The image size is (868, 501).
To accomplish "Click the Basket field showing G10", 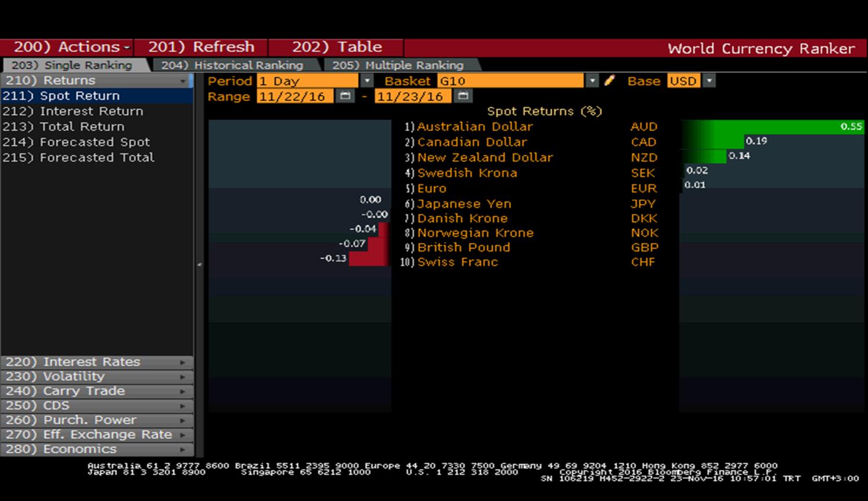I will [510, 81].
